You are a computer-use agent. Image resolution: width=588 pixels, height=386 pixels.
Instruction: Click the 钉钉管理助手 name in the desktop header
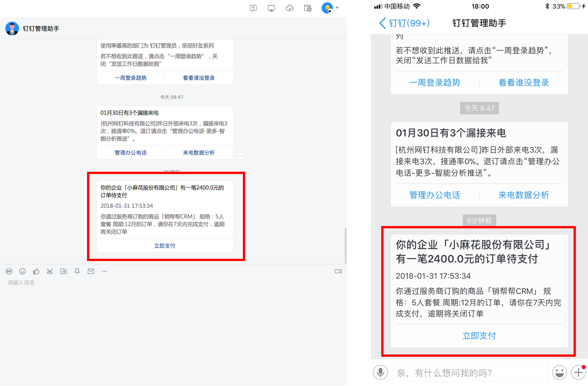pos(41,28)
